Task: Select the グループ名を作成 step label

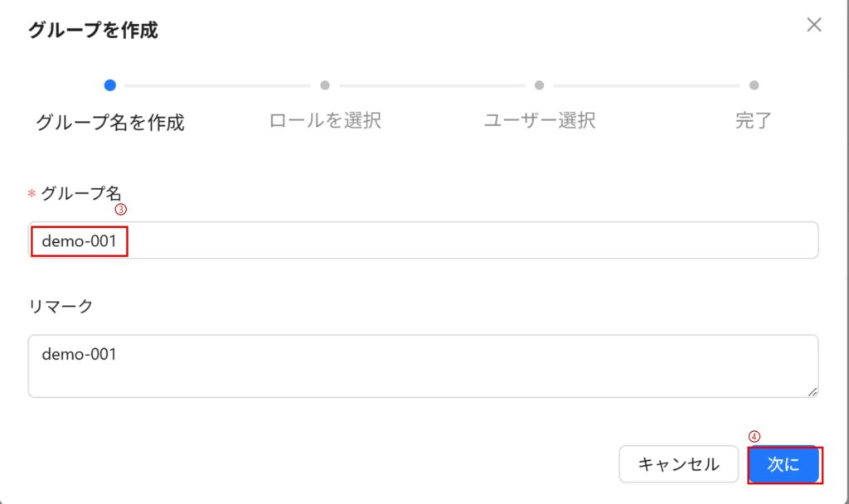Action: 110,123
